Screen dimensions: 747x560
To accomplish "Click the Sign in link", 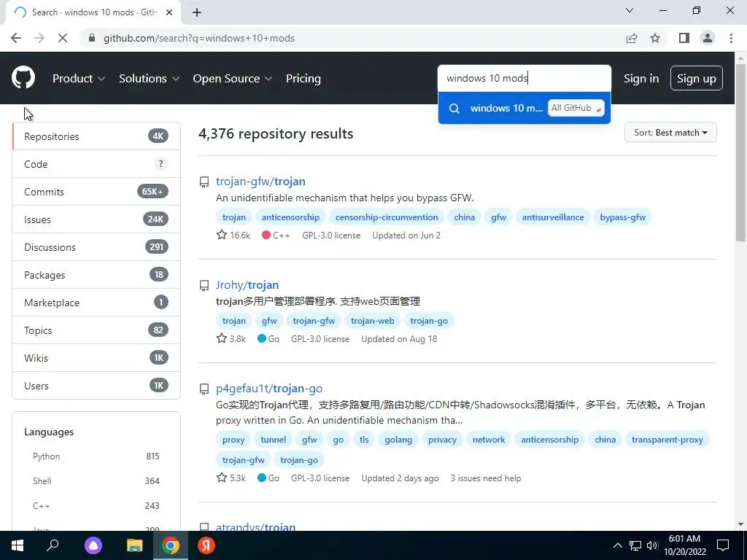I will (641, 79).
